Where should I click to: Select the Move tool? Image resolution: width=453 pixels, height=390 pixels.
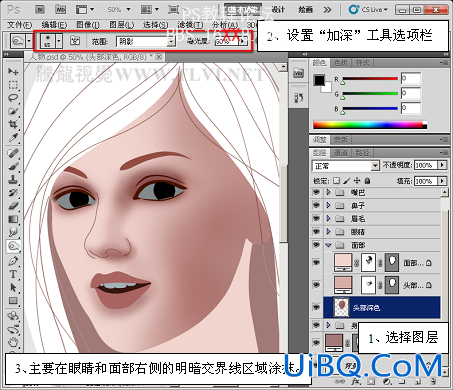point(13,71)
